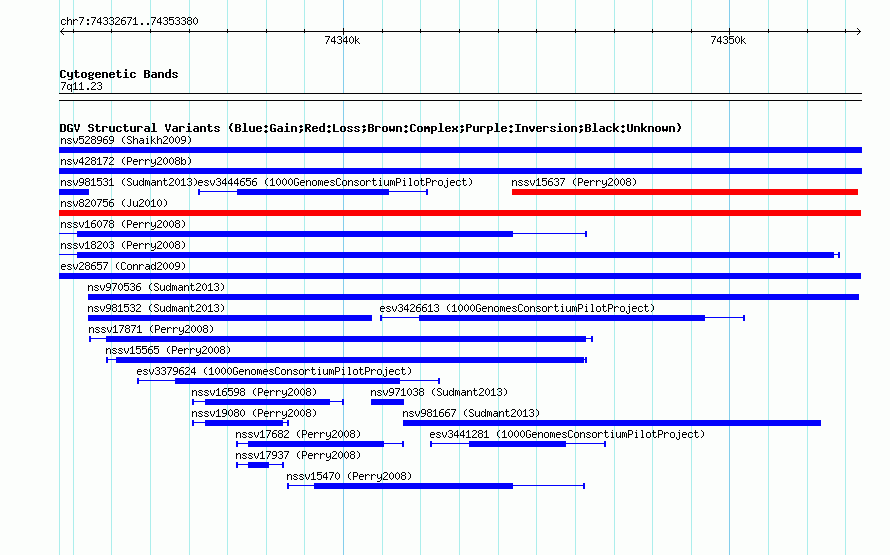Click the nssv15637 (Perry2008) label text
Viewport: 890px width, 555px height.
[x=574, y=182]
